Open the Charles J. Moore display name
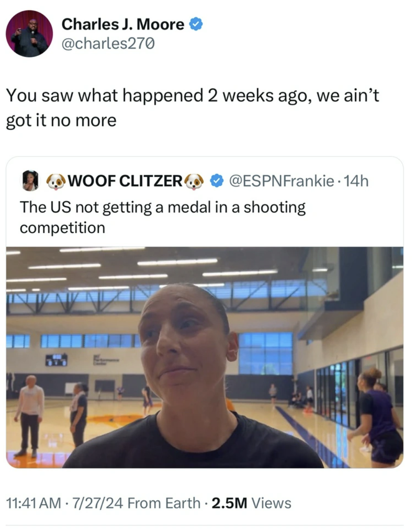This screenshot has width=412, height=532. (123, 24)
